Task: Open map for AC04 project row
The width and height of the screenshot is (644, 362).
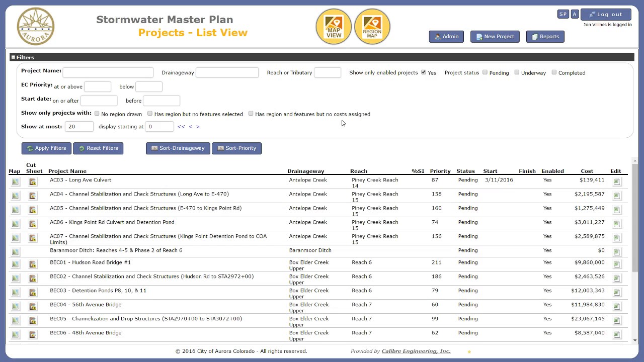Action: [x=15, y=196]
